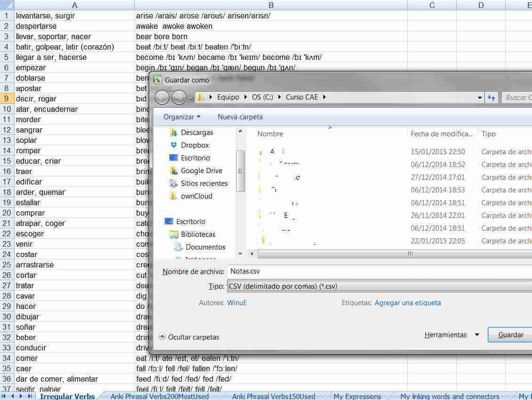Open the Tipo file format dropdown
Screen dimensions: 532x400
click(379, 286)
